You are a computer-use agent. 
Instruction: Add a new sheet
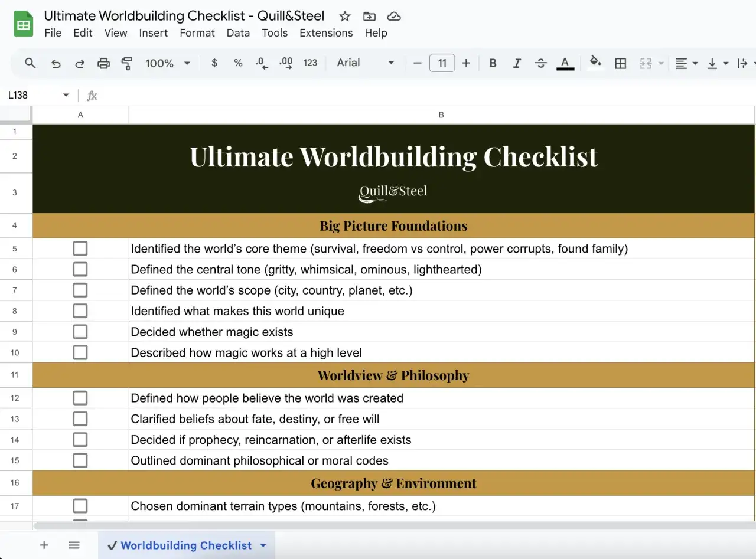[44, 545]
